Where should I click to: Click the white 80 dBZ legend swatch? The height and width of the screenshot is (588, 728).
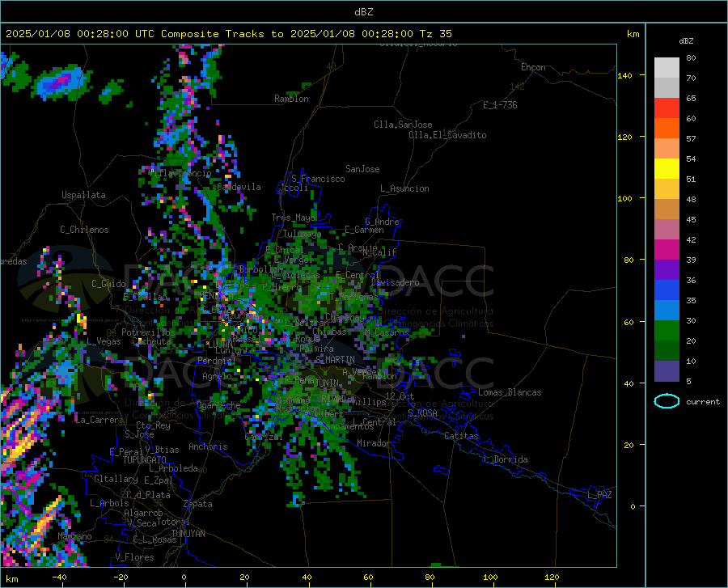pyautogui.click(x=667, y=67)
